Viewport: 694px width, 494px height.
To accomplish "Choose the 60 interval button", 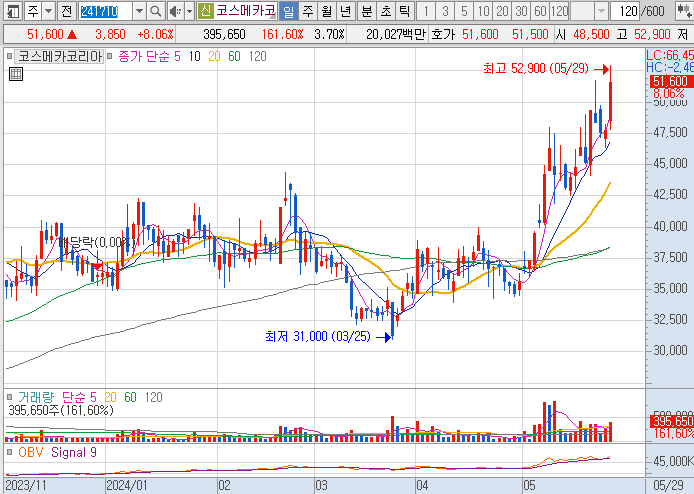I will coord(540,11).
